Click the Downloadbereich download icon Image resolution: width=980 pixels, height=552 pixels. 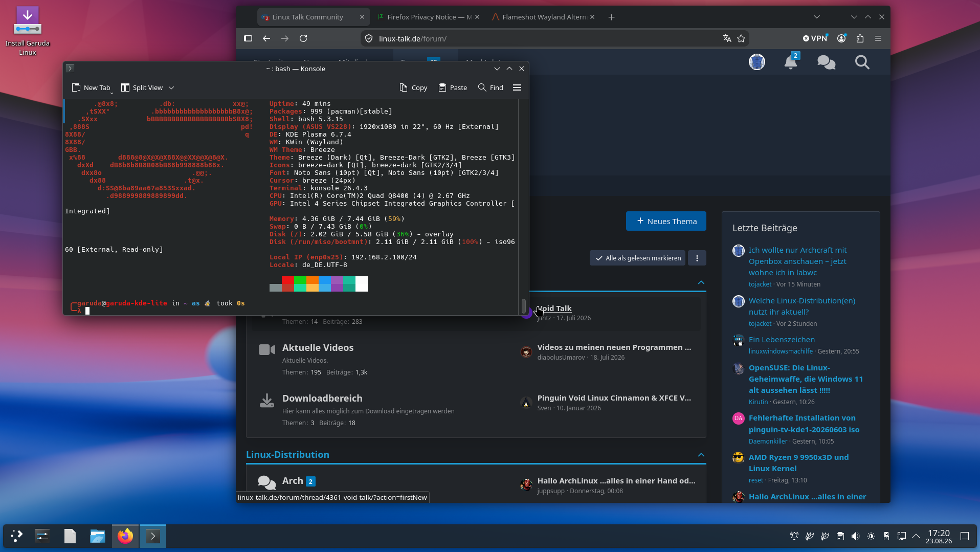coord(267,401)
